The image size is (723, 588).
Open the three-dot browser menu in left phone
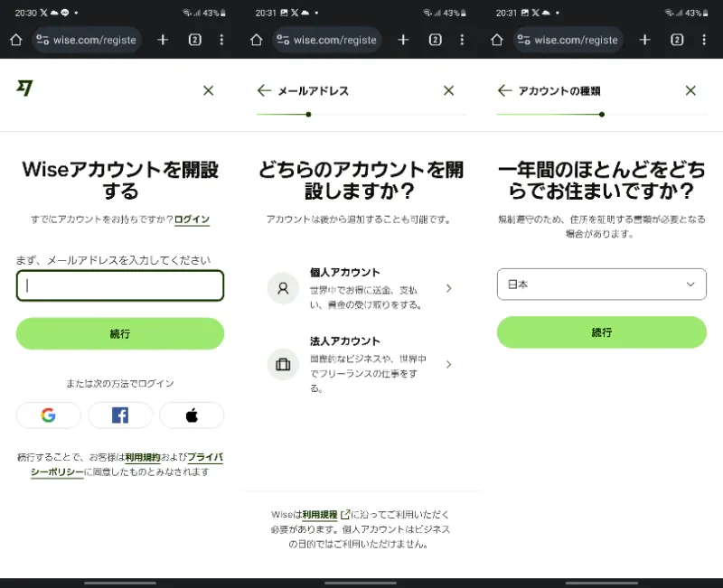[221, 40]
